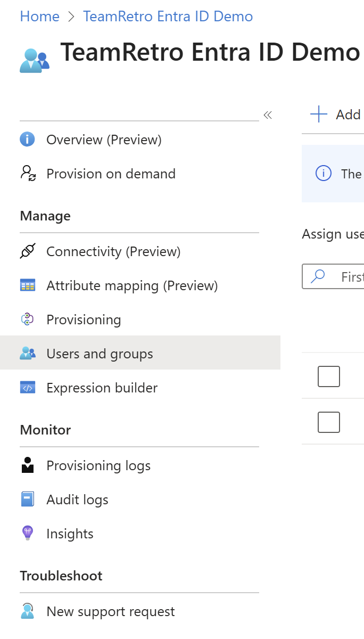Viewport: 364px width, 639px height.
Task: Collapse the sidebar with double-chevron
Action: pyautogui.click(x=268, y=115)
